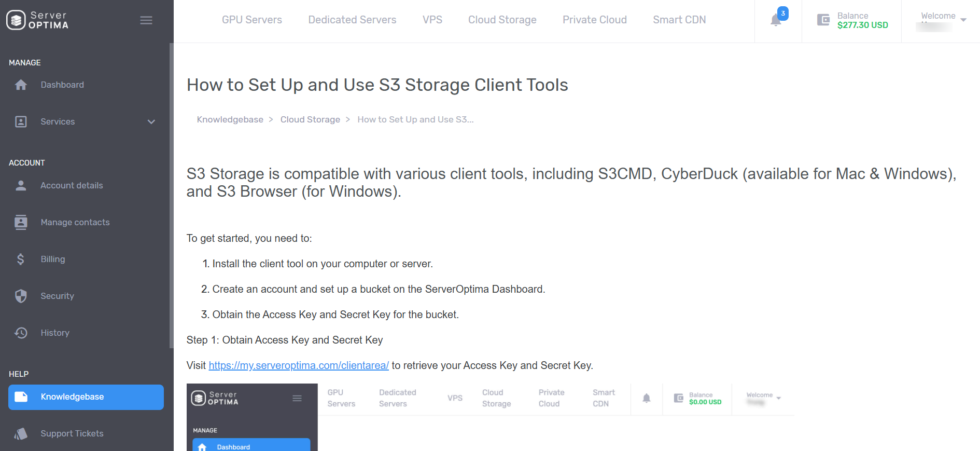Click the Support Tickets icon

tap(21, 433)
